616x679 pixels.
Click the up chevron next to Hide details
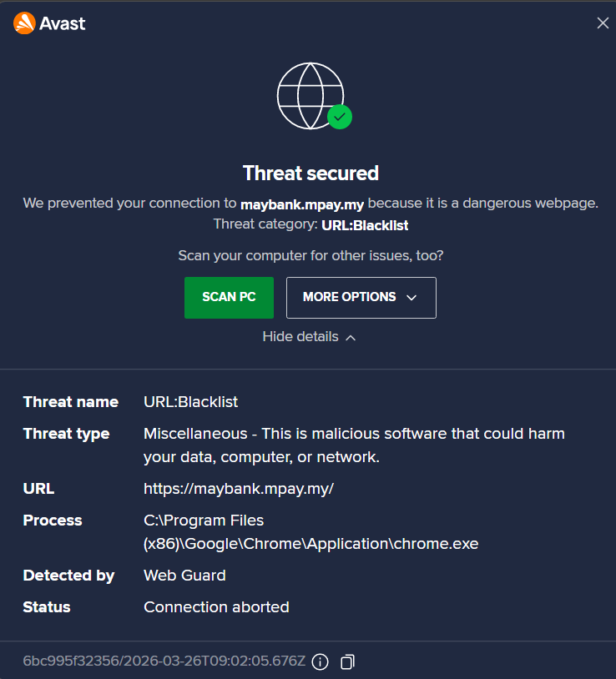(x=351, y=337)
